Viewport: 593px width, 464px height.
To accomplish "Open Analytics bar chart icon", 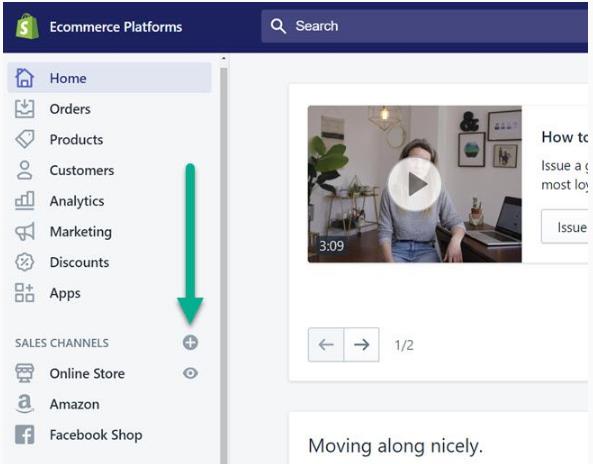I will pos(25,201).
